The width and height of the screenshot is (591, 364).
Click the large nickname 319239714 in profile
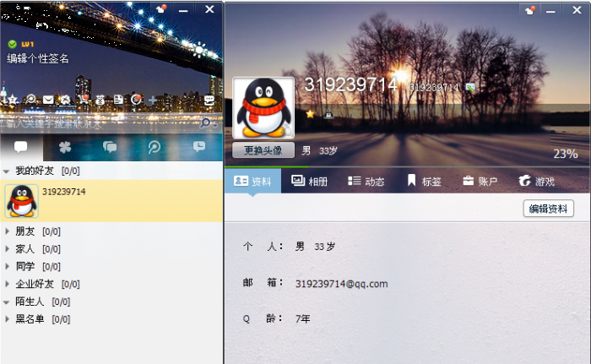pyautogui.click(x=350, y=84)
